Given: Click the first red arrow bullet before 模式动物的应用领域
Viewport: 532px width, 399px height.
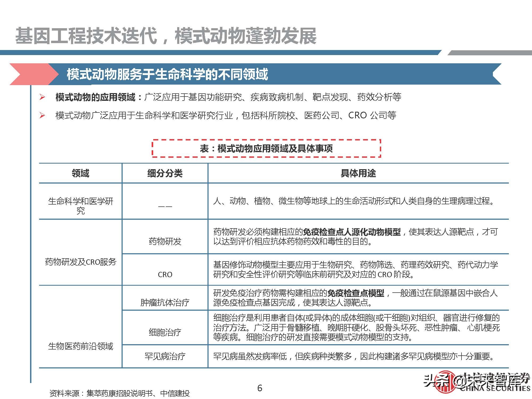Looking at the screenshot, I should click(42, 97).
